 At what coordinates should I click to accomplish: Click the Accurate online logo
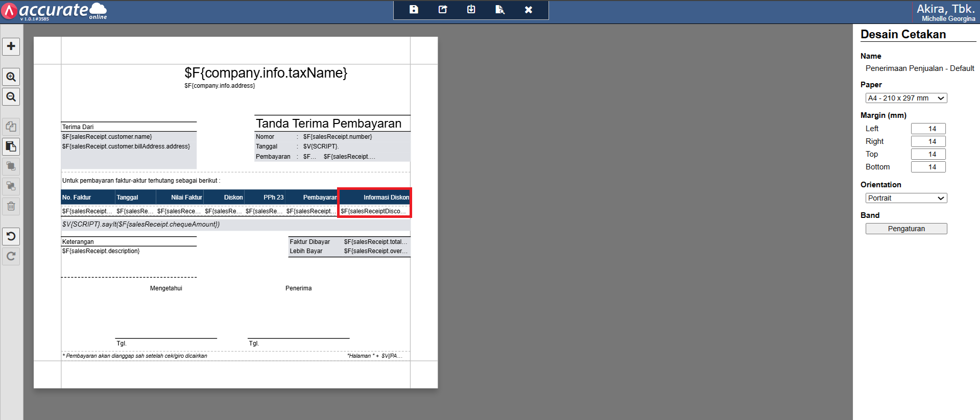click(x=54, y=11)
